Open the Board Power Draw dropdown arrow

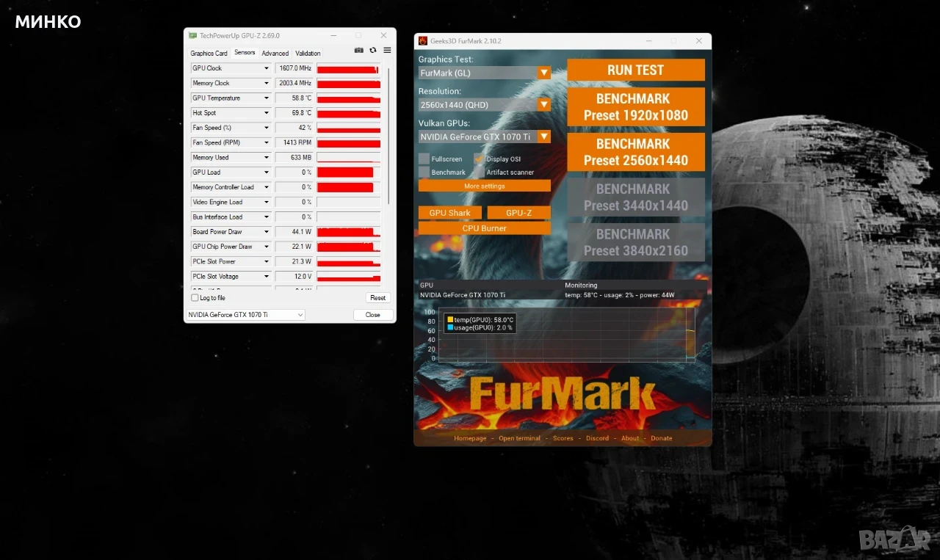tap(267, 232)
